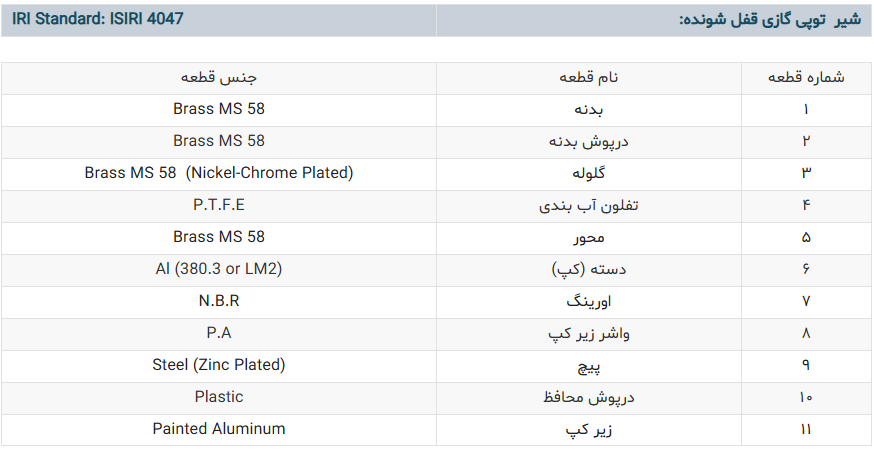Image resolution: width=874 pixels, height=451 pixels.
Task: Select the 'P.A' material cell
Action: [x=219, y=333]
